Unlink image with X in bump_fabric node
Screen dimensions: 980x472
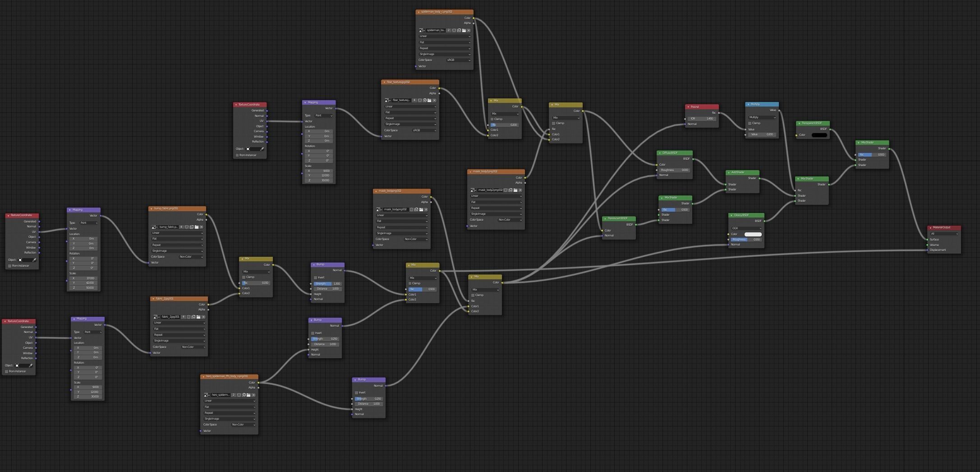coord(202,227)
